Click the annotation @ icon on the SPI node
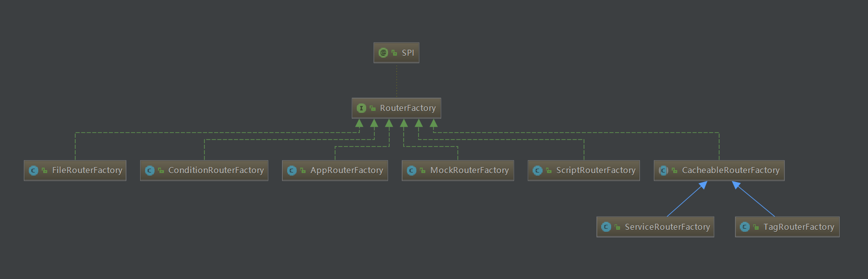 click(383, 53)
